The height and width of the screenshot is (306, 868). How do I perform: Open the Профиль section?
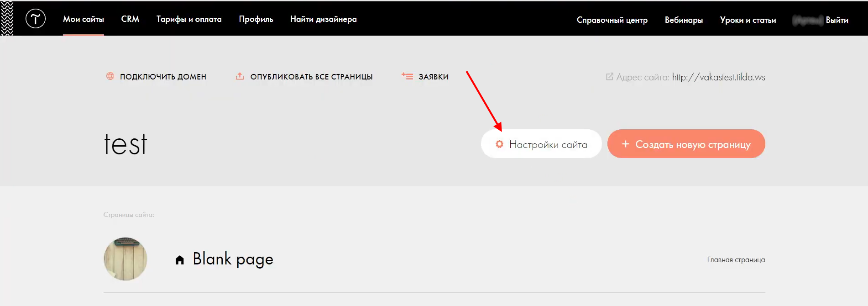tap(256, 19)
